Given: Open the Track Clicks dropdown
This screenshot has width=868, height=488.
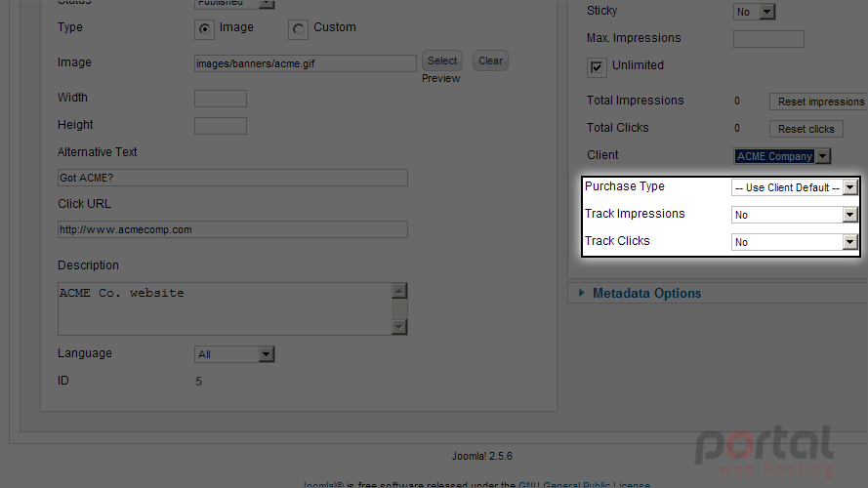Looking at the screenshot, I should [795, 242].
